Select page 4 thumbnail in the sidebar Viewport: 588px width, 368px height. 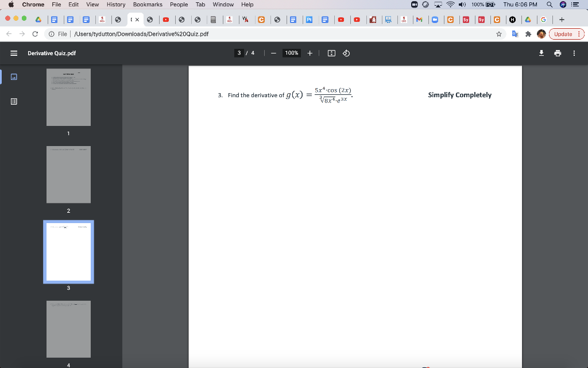68,329
